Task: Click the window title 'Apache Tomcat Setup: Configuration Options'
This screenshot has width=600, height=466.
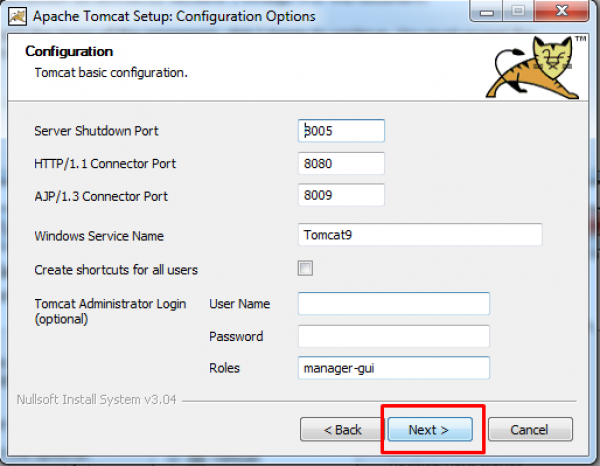Action: pos(174,16)
